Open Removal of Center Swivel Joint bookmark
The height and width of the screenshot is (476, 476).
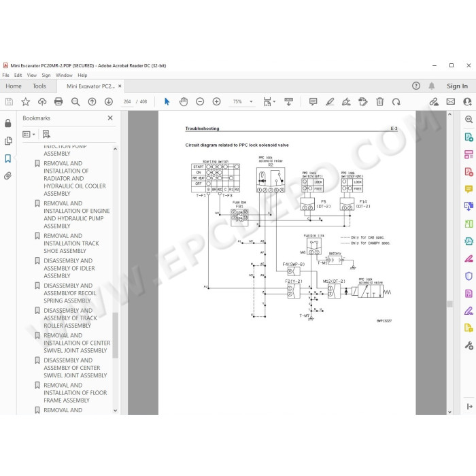(77, 343)
